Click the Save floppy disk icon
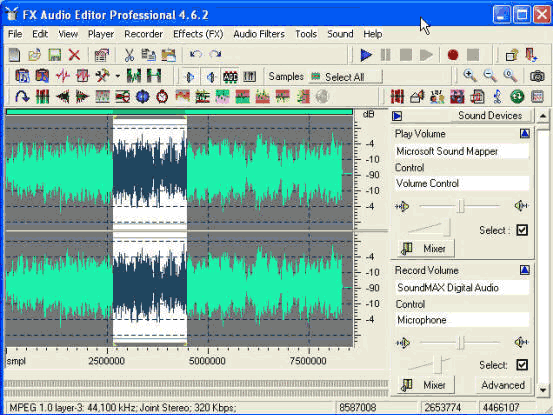553x415 pixels. (x=55, y=55)
